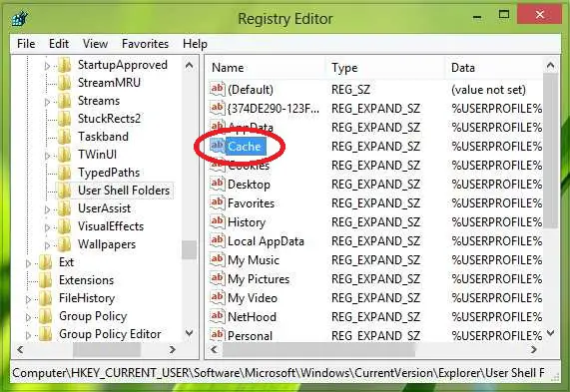Click the UserAssist folder icon

coord(65,208)
